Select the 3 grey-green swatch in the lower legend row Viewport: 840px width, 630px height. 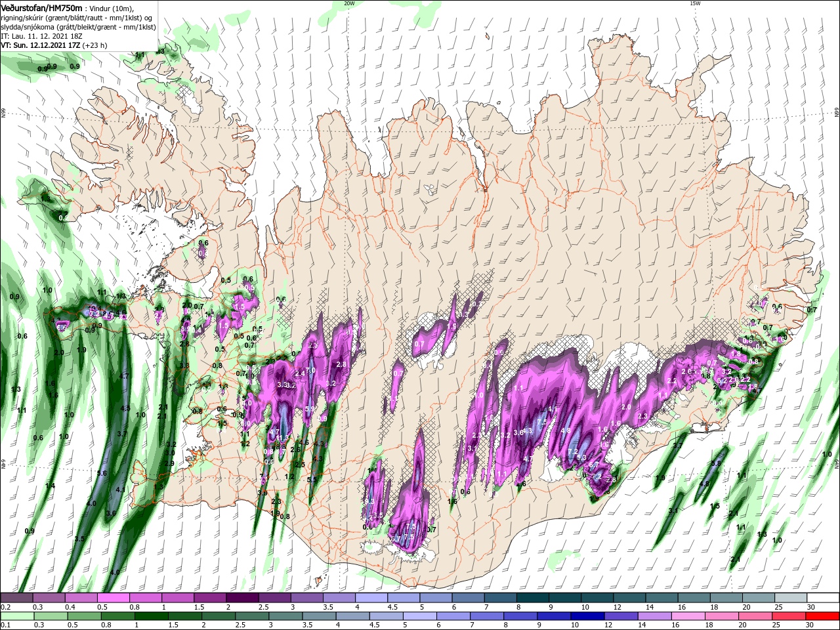(x=285, y=616)
